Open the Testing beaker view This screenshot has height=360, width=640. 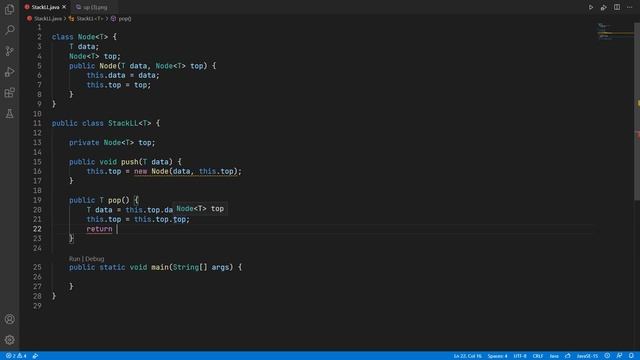(9, 114)
